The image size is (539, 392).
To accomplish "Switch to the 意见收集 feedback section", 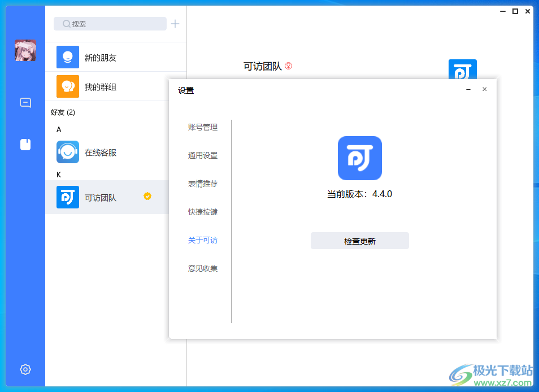I will (203, 268).
